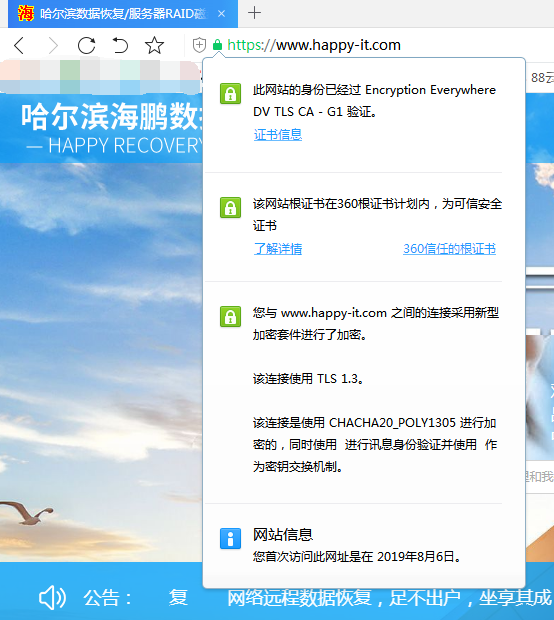Open a new tab with plus button

pos(254,13)
